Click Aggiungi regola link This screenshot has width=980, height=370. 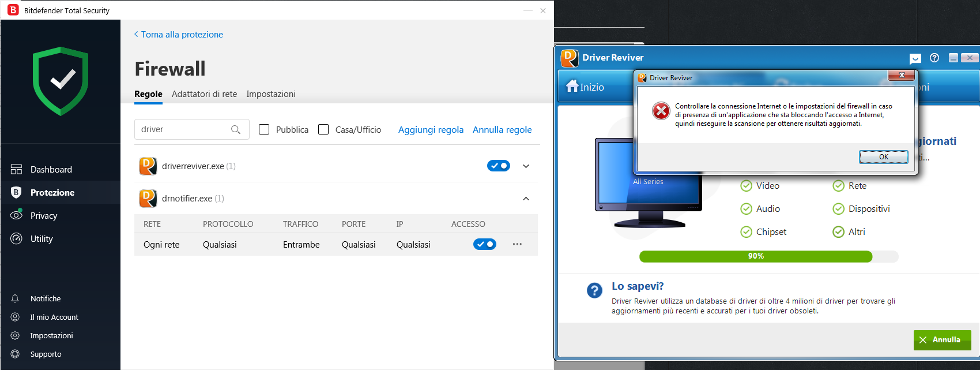[x=431, y=130]
